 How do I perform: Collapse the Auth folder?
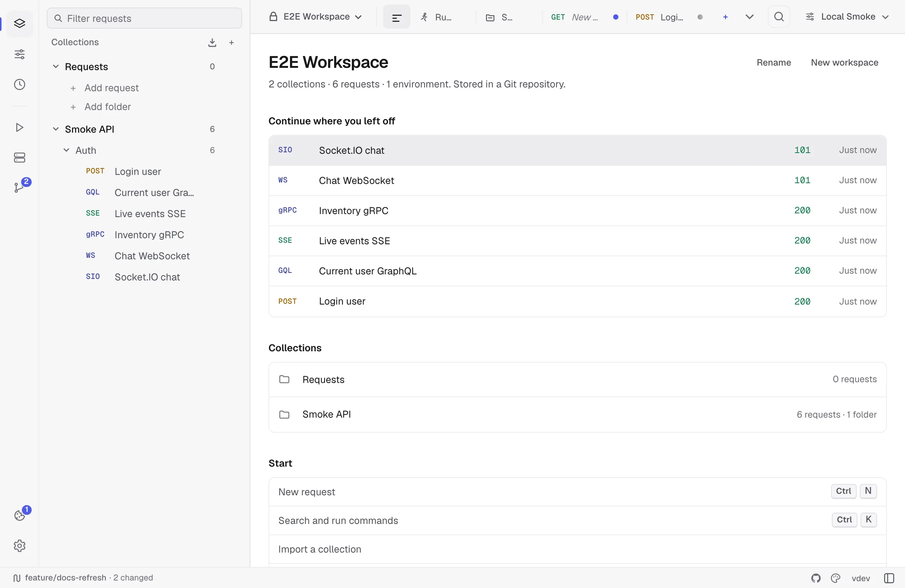(66, 150)
